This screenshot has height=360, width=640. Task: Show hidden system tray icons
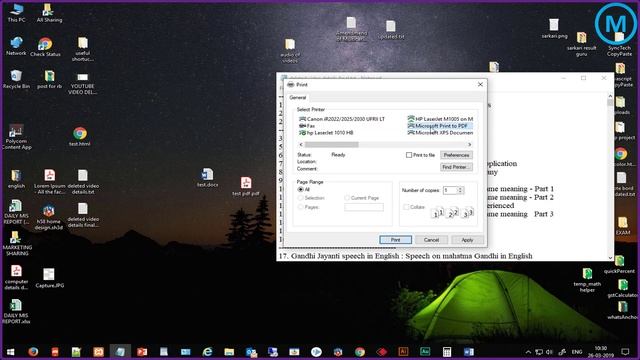pyautogui.click(x=528, y=352)
